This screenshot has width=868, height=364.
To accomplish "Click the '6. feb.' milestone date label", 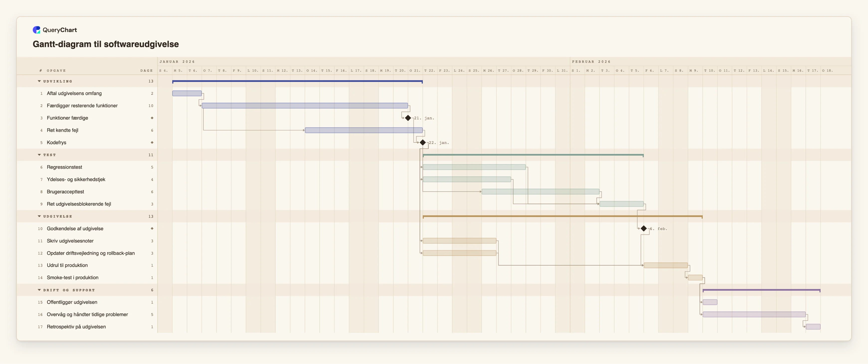I will 658,229.
